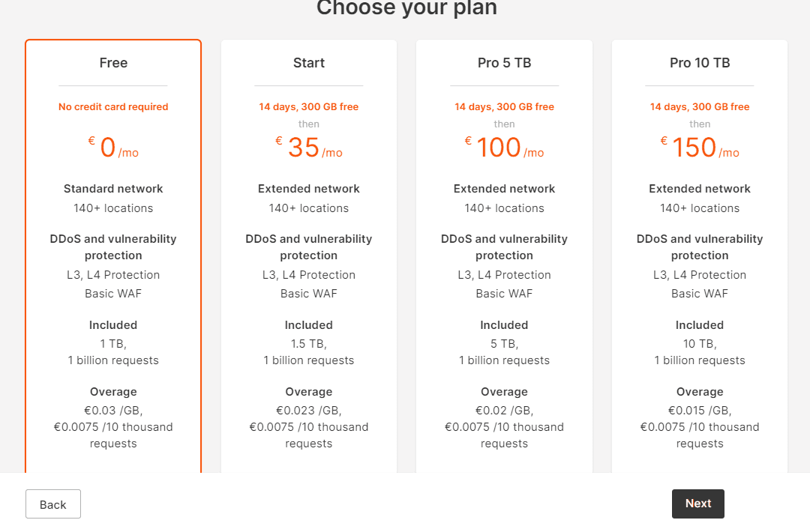This screenshot has width=810, height=532.
Task: Click Pro 10 TB's "14 days, 300 GB free" label
Action: tap(700, 107)
